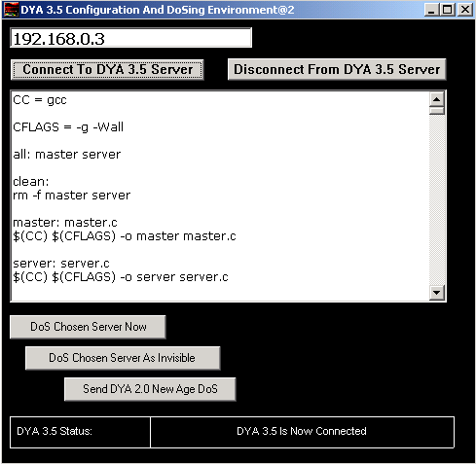Click Send DYA 2.0 New Age DoS button

(150, 389)
